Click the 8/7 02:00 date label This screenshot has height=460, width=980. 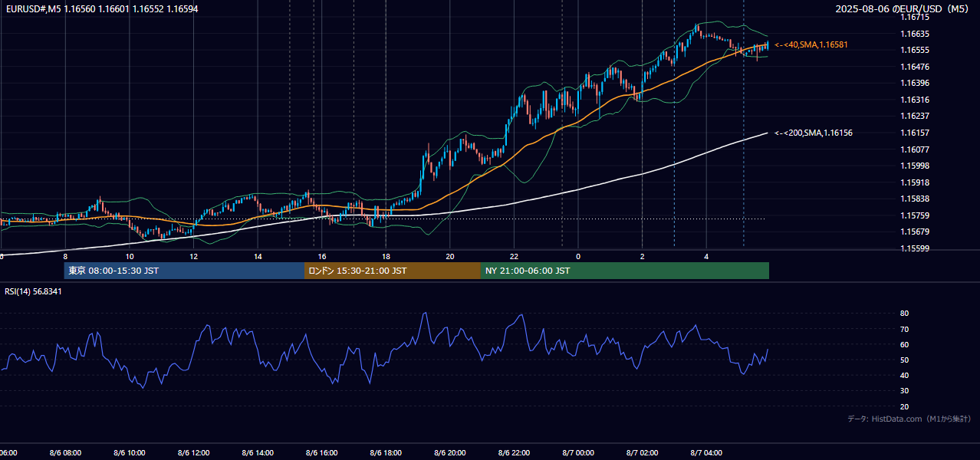pyautogui.click(x=642, y=453)
